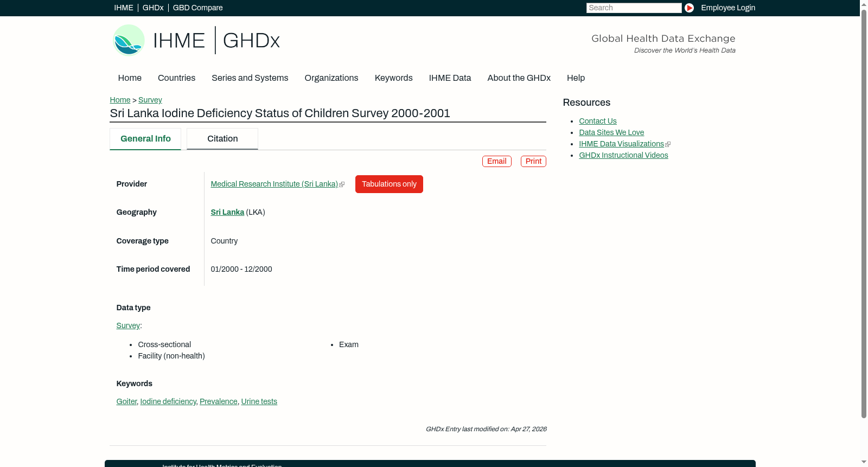Open Data Sites We Love link
Screen dimensions: 868x467
(611, 132)
